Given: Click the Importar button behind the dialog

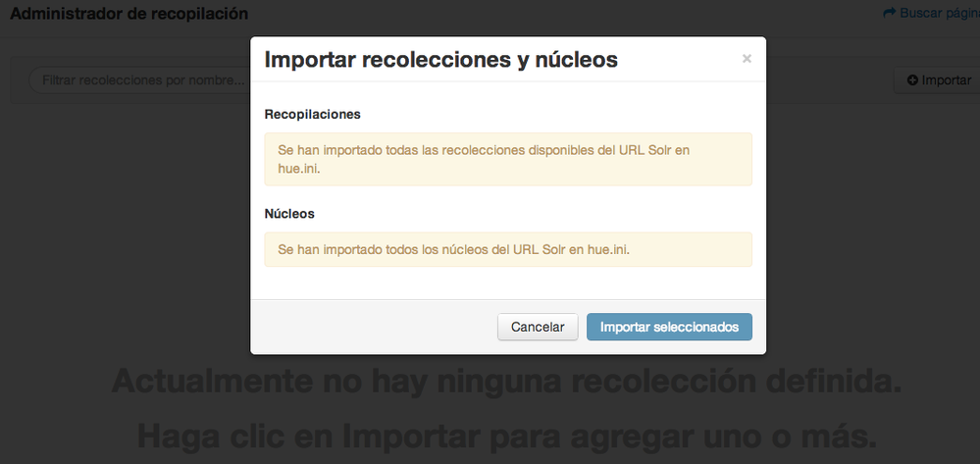Looking at the screenshot, I should point(939,80).
